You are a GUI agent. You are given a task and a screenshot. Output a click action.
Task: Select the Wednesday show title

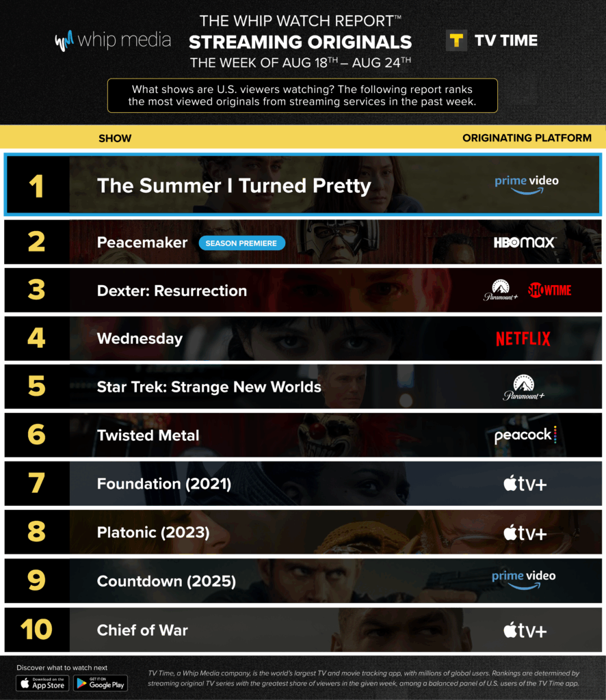140,339
